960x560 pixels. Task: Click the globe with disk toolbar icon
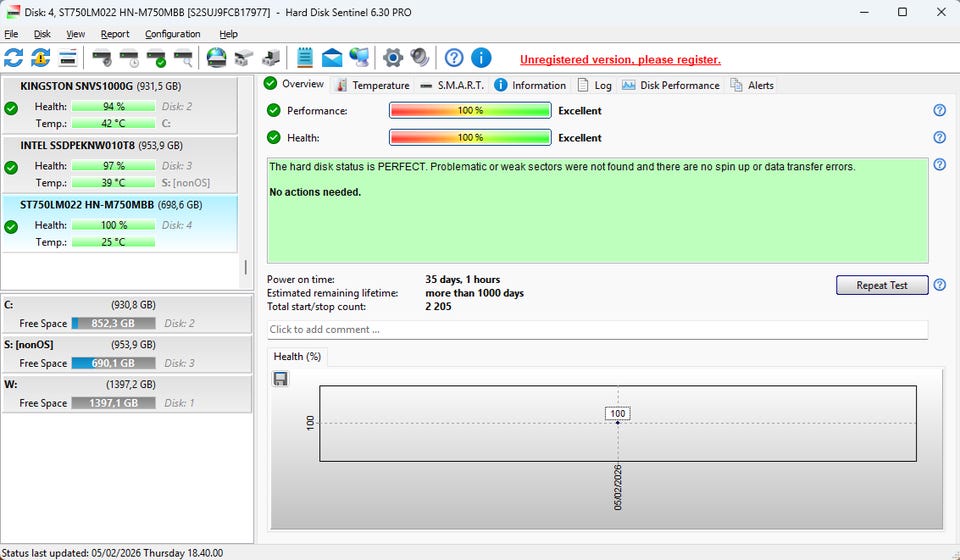pyautogui.click(x=216, y=58)
